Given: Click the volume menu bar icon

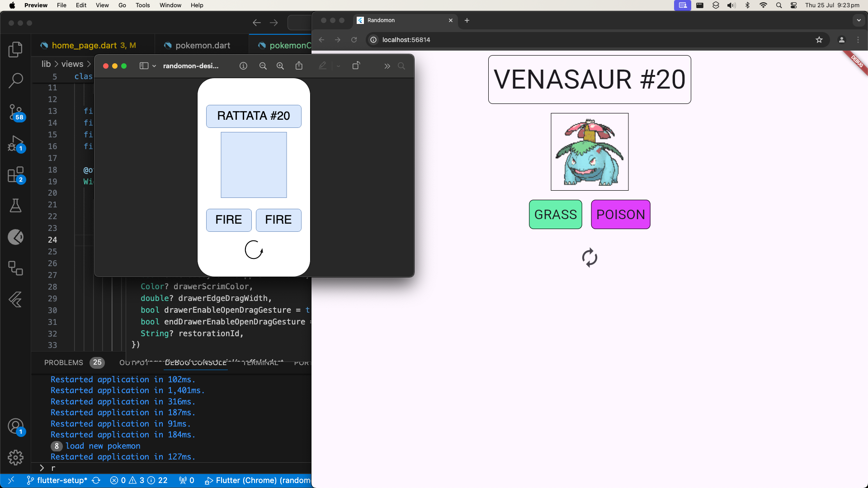Looking at the screenshot, I should click(731, 5).
